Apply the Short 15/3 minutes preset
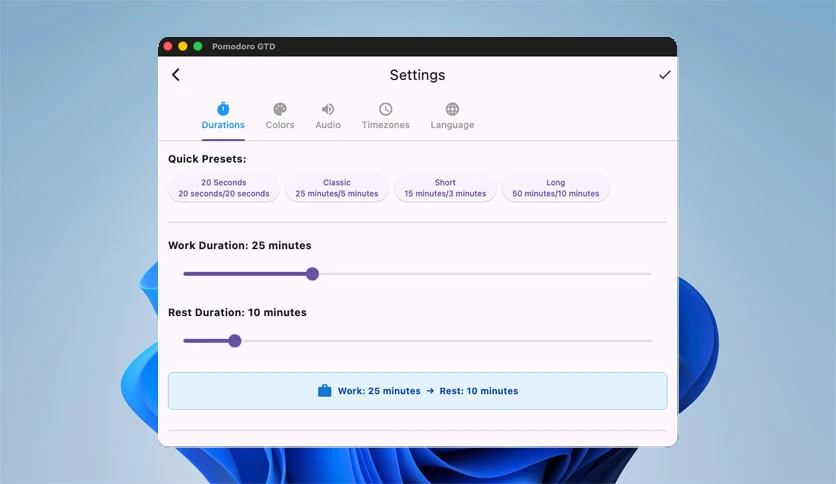This screenshot has width=836, height=484. coord(445,188)
